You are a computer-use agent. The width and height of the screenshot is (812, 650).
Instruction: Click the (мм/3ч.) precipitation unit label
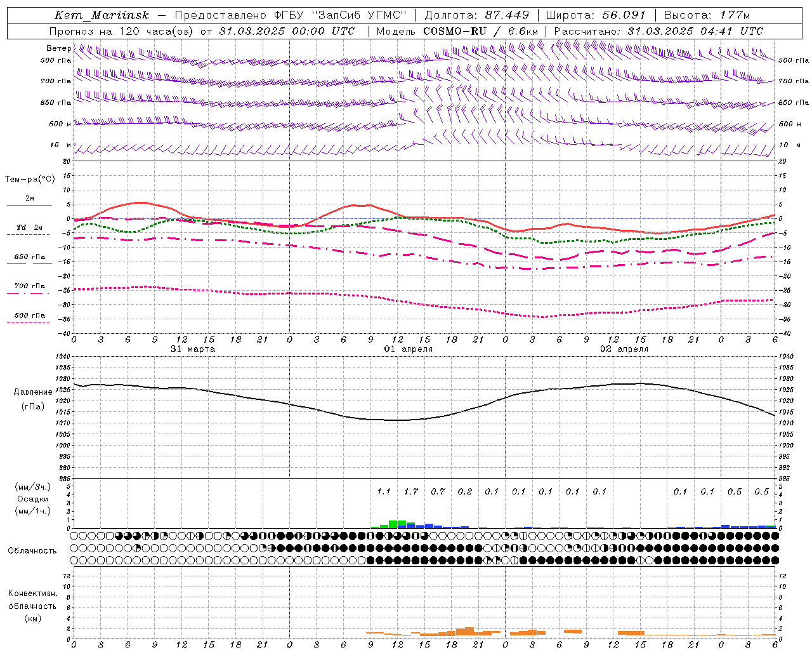pyautogui.click(x=32, y=487)
